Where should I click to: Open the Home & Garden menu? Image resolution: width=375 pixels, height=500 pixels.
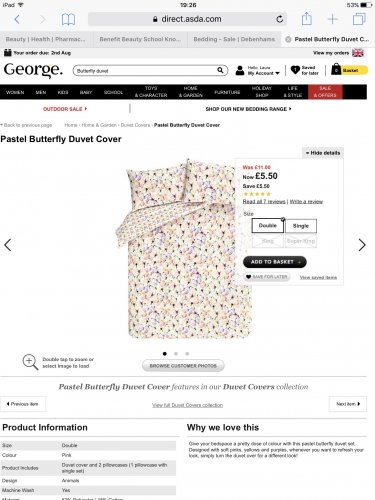[x=191, y=92]
